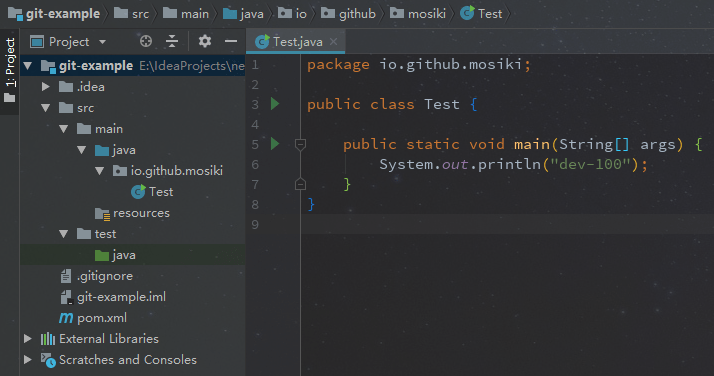Click Test class icon in breadcrumb

tap(467, 13)
